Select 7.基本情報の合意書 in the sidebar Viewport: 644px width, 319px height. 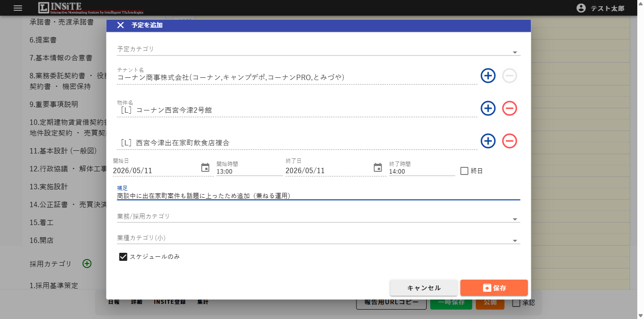pyautogui.click(x=61, y=58)
